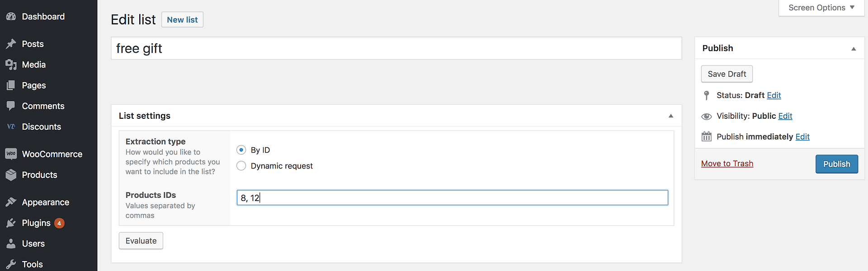Image resolution: width=868 pixels, height=271 pixels.
Task: Click the Products IDs input field
Action: [x=452, y=198]
